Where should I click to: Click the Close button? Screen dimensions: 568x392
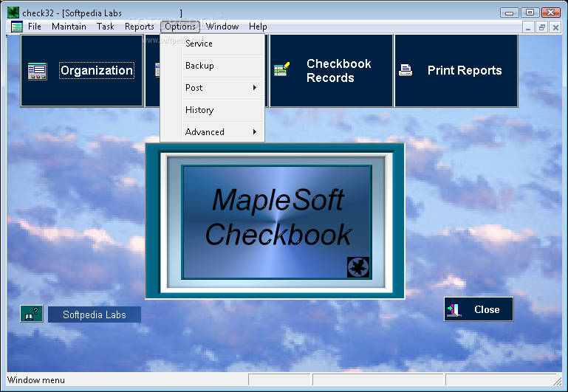click(479, 309)
